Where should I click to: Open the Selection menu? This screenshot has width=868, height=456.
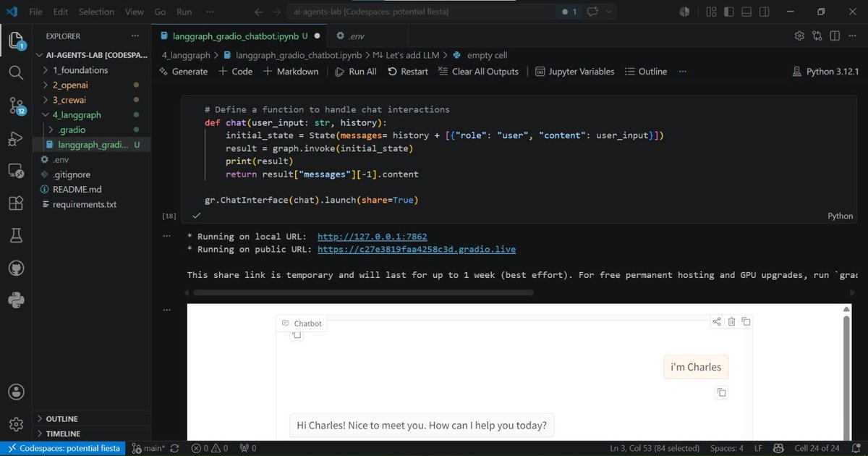click(x=96, y=12)
